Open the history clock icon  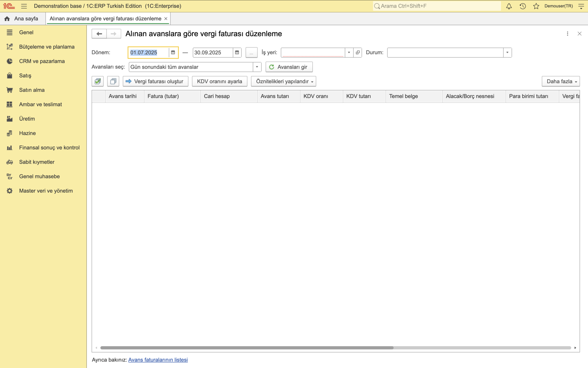(523, 6)
